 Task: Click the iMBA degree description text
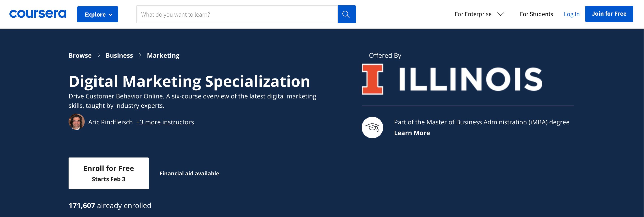point(482,122)
